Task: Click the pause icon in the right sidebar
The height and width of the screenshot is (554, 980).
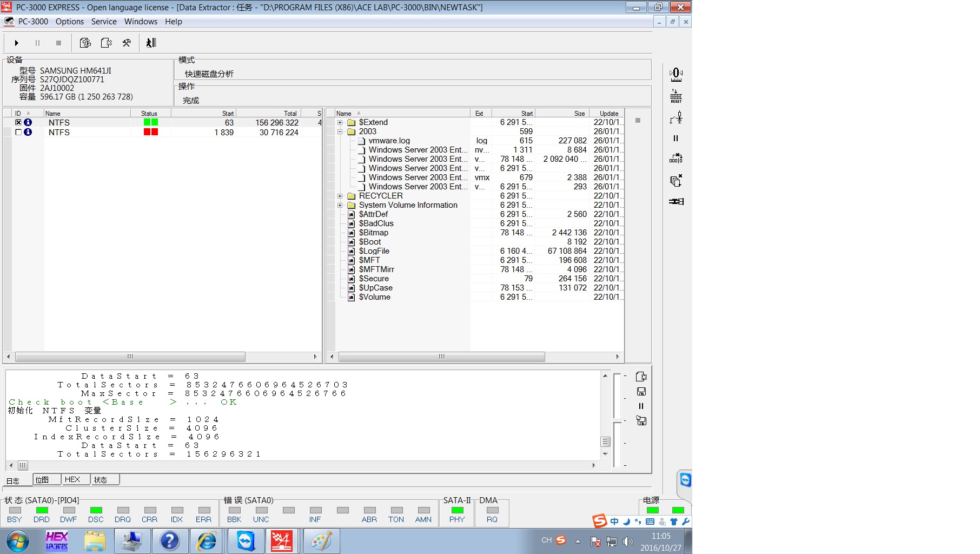Action: coord(676,138)
